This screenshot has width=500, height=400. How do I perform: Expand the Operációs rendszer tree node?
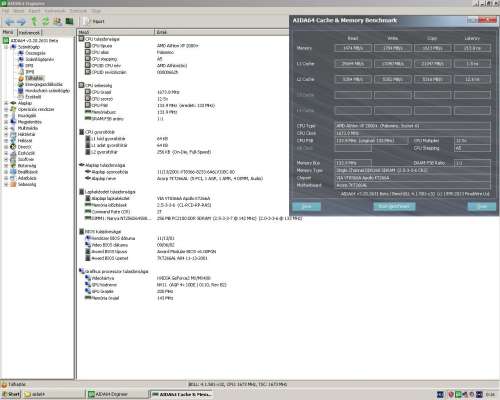click(x=6, y=109)
